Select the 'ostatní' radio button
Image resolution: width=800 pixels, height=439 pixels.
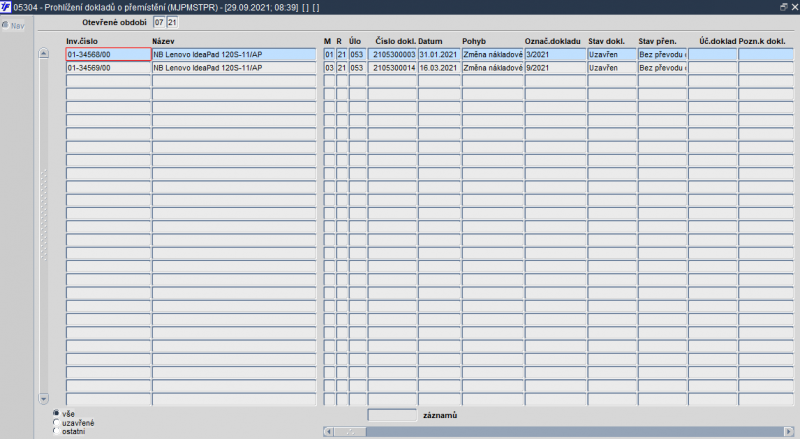point(56,431)
